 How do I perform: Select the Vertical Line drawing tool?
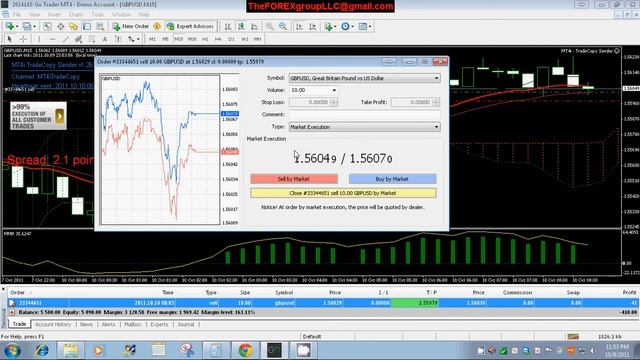tap(39, 39)
